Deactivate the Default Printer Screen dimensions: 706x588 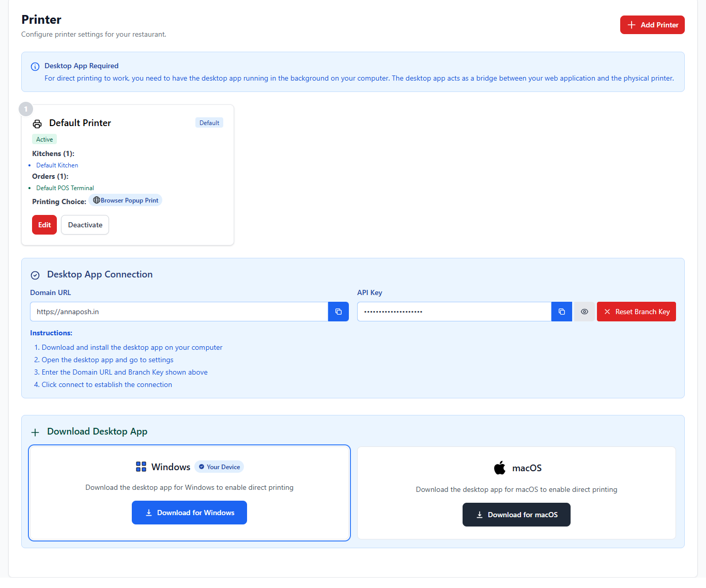click(x=85, y=225)
